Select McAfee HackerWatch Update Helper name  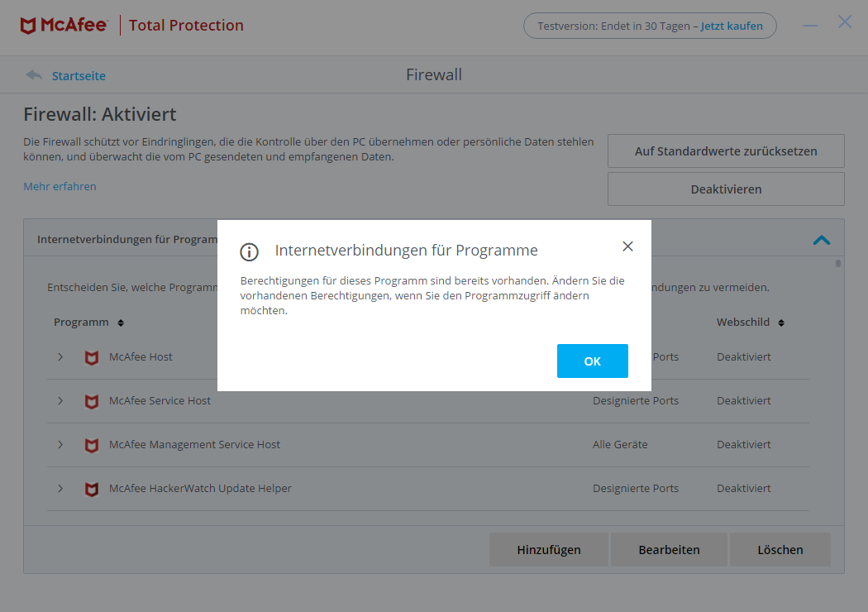click(x=200, y=489)
